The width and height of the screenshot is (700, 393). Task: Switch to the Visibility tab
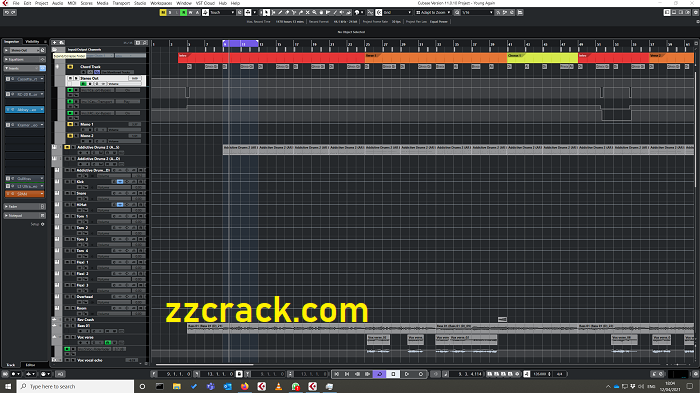[x=32, y=42]
